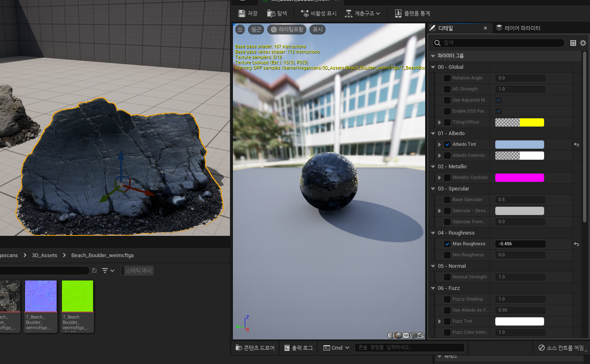The height and width of the screenshot is (364, 590).
Task: Open the 계층구조 hierarchy dropdown
Action: (362, 14)
